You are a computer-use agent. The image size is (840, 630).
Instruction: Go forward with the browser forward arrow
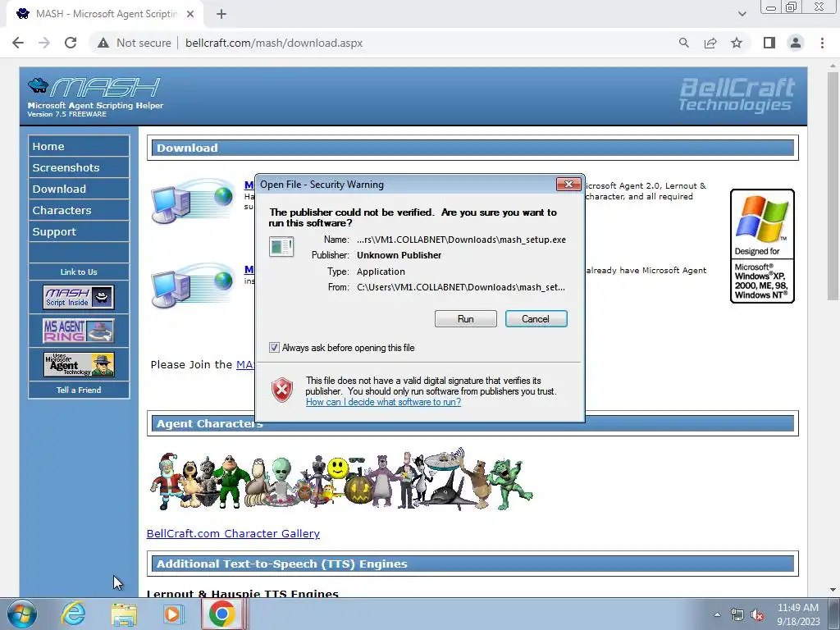[44, 43]
